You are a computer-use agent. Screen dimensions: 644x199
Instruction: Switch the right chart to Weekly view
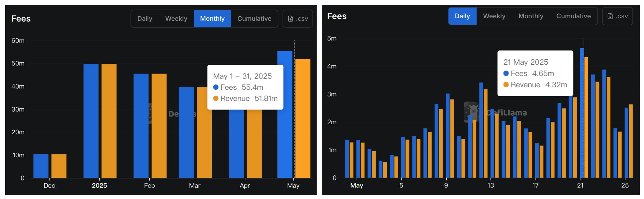coord(494,16)
